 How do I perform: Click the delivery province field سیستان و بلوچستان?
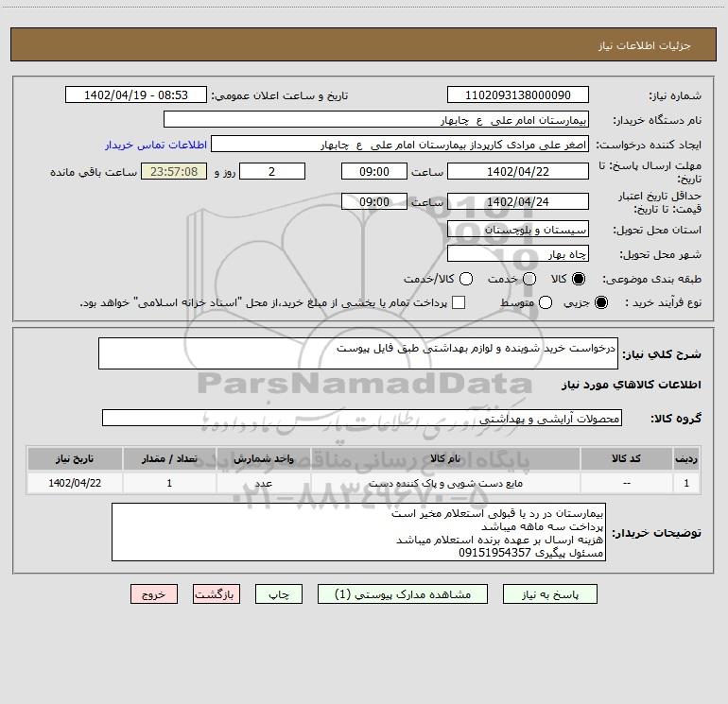point(518,230)
